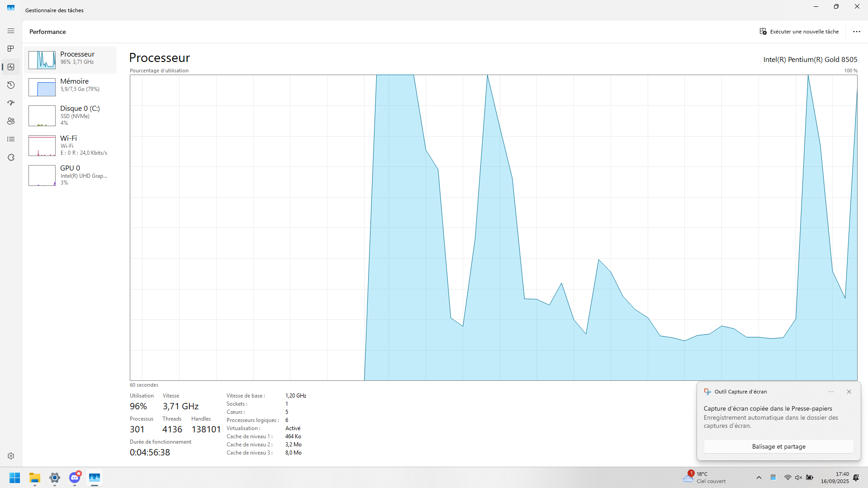Select the Performance page icon in sidebar
868x488 pixels.
[x=11, y=67]
